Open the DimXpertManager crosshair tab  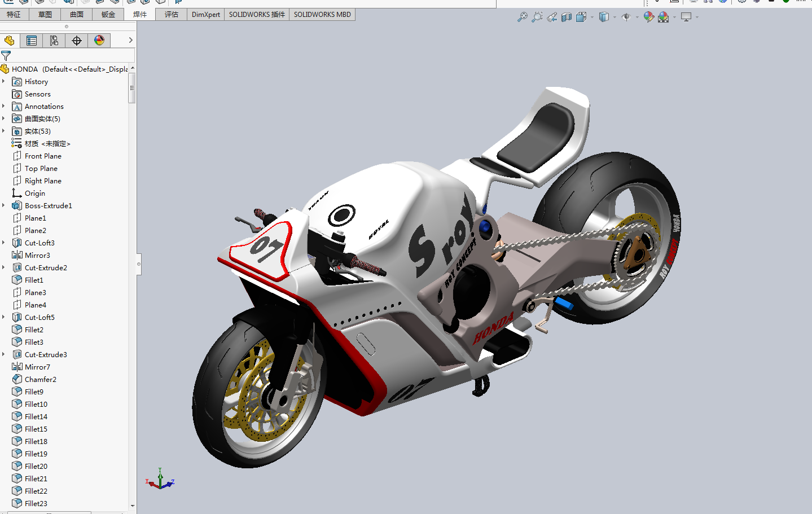77,40
